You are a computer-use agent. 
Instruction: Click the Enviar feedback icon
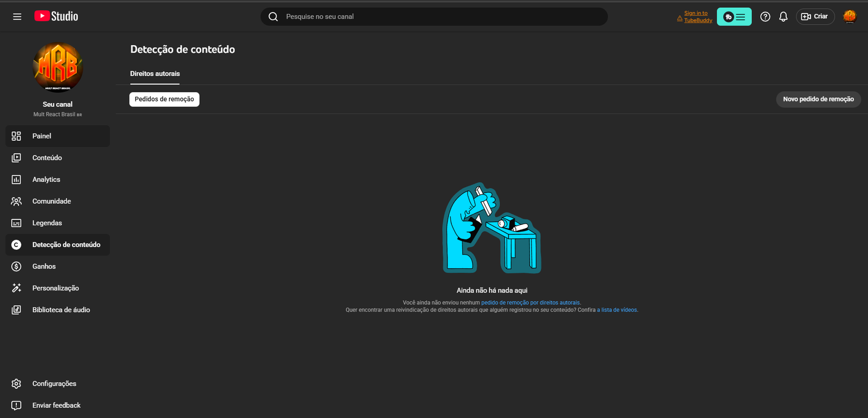16,406
